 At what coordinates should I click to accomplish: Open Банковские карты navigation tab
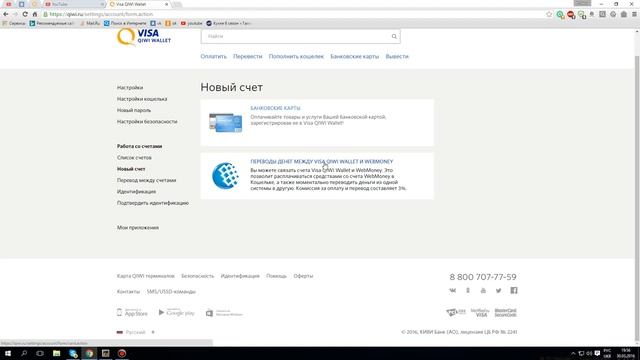pos(354,57)
